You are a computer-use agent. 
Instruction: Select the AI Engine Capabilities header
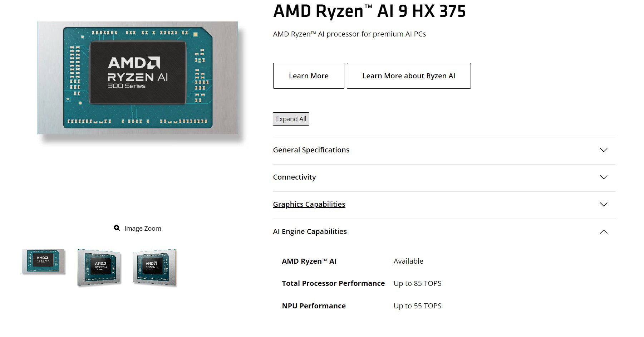(x=310, y=231)
